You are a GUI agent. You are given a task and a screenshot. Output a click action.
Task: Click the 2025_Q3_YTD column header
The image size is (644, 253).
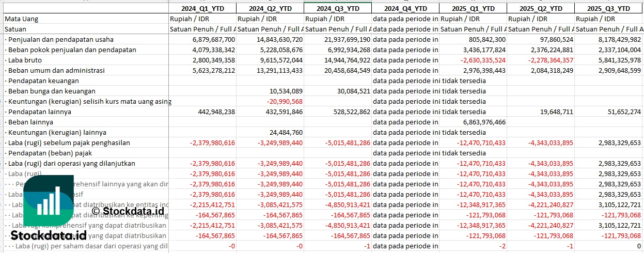(x=608, y=8)
